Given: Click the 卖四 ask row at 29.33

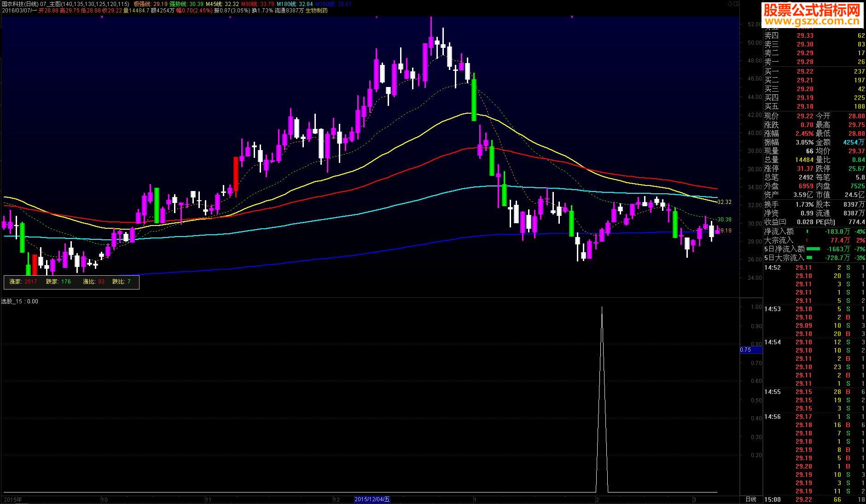Looking at the screenshot, I should 814,35.
